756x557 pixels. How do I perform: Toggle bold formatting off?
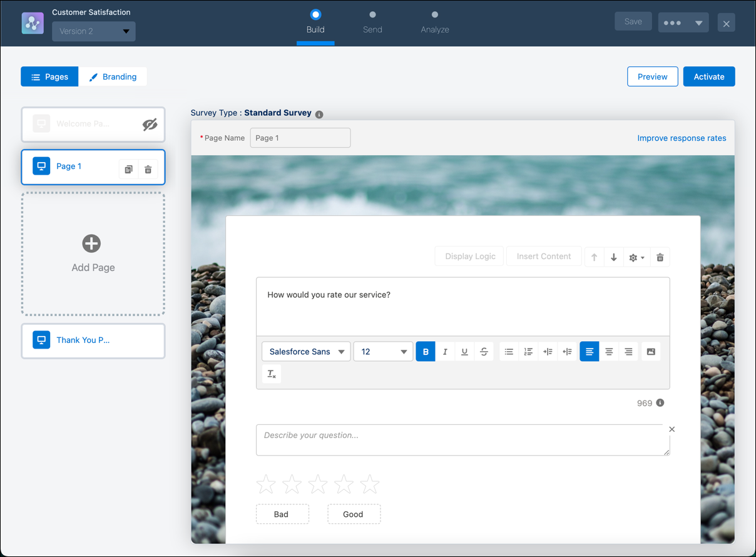(426, 351)
